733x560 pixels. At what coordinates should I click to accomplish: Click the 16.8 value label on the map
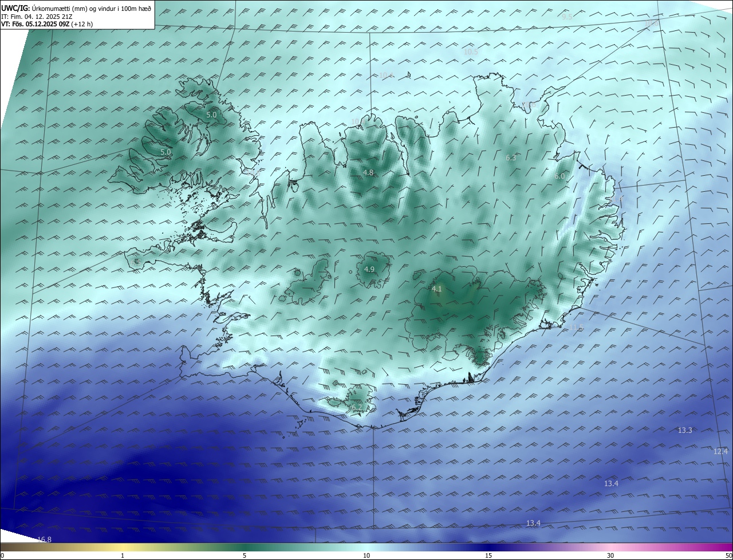point(44,539)
